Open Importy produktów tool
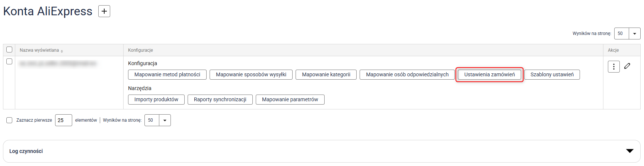This screenshot has height=166, width=644. click(156, 99)
